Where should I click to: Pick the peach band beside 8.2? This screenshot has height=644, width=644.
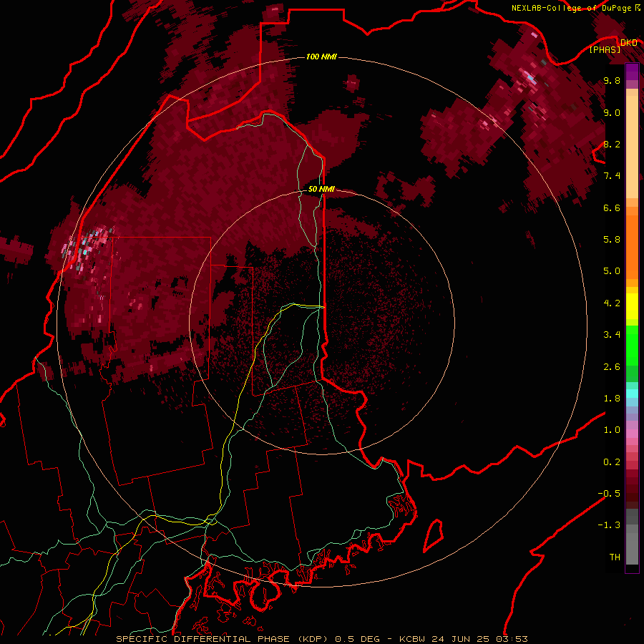pos(632,147)
